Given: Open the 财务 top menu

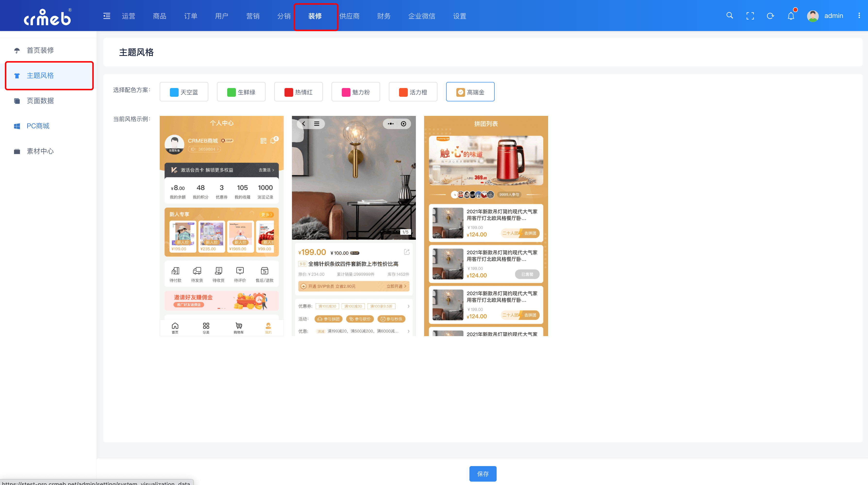Looking at the screenshot, I should pyautogui.click(x=384, y=16).
